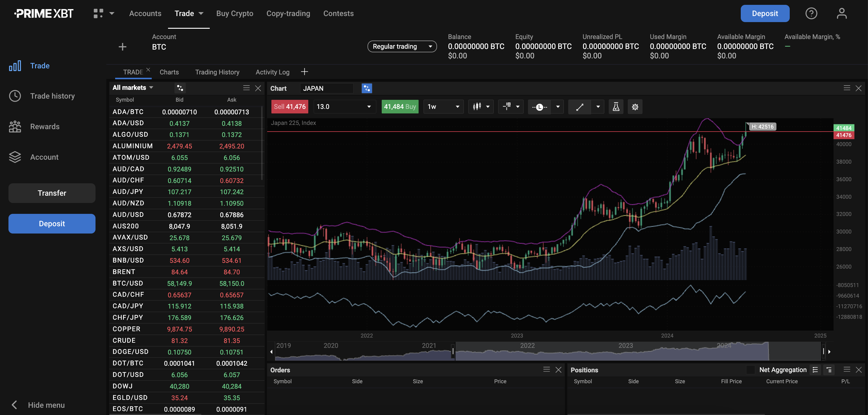This screenshot has width=868, height=415.
Task: Click the Transfer button in sidebar
Action: [51, 193]
